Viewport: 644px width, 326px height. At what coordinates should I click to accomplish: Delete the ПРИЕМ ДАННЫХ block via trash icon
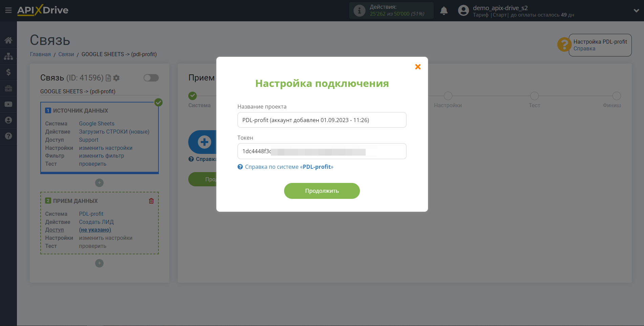[x=151, y=201]
